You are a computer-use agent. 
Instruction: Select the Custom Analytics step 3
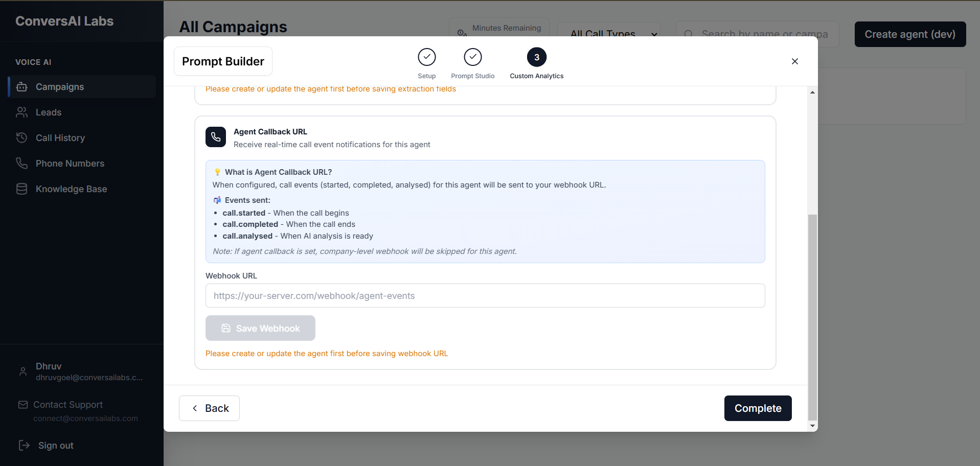tap(537, 63)
